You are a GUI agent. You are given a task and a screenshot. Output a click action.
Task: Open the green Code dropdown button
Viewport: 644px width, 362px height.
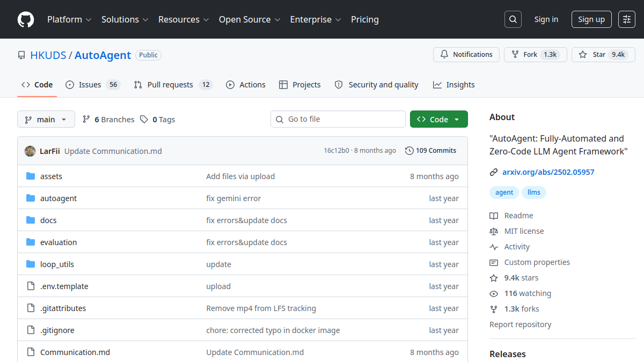point(439,119)
